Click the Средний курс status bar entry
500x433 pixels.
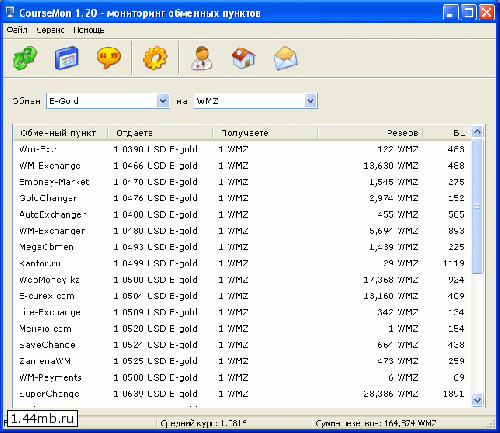(x=204, y=423)
